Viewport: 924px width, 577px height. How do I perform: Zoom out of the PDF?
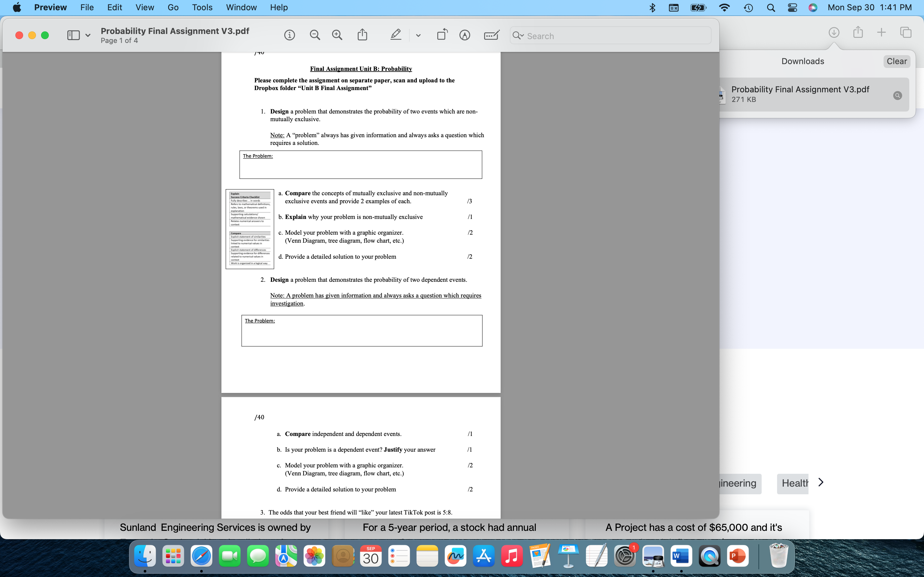tap(315, 35)
